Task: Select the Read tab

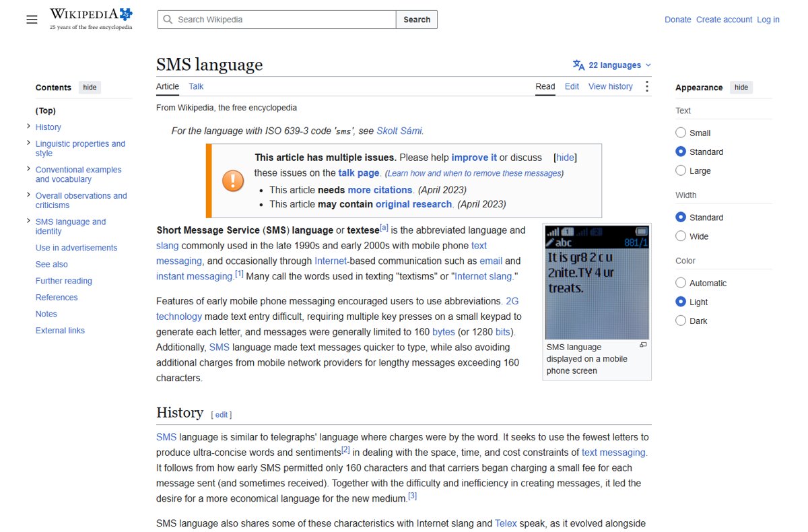Action: (x=545, y=86)
